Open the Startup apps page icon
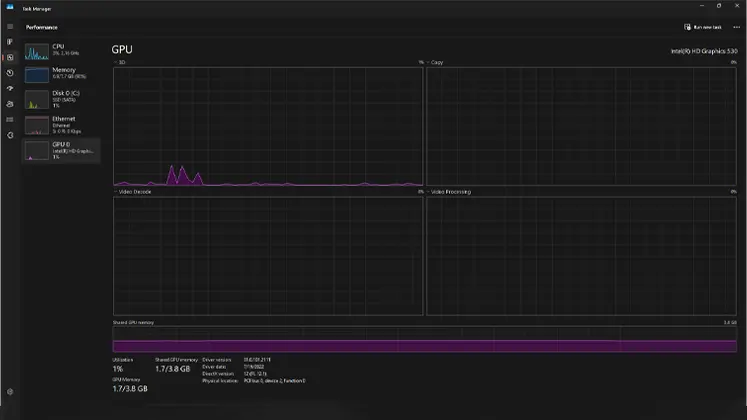The height and width of the screenshot is (420, 747). (10, 89)
